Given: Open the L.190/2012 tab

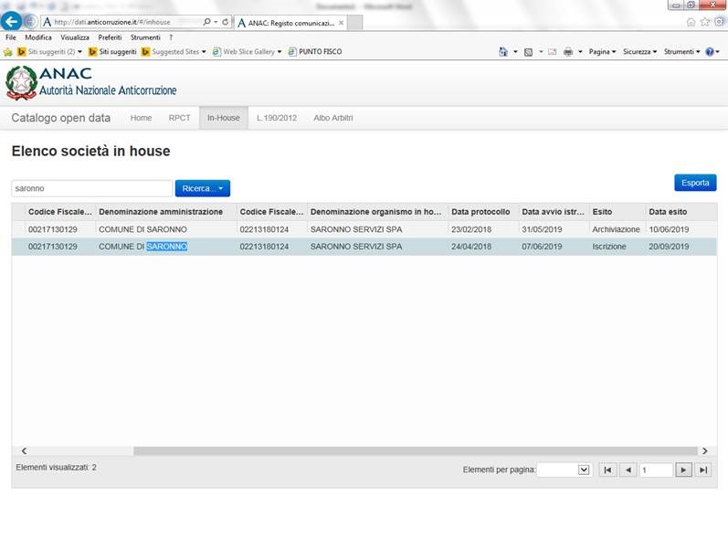Looking at the screenshot, I should point(276,118).
